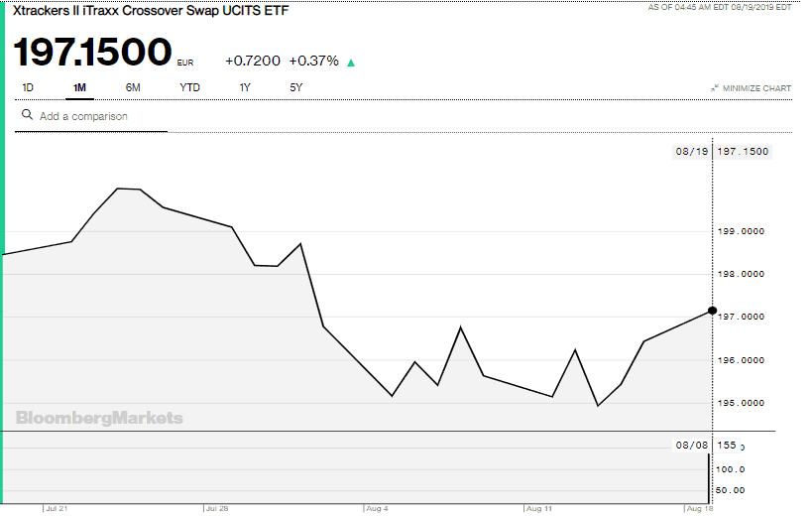This screenshot has height=516, width=812.
Task: Click the 08/08 volume date label
Action: click(x=690, y=446)
